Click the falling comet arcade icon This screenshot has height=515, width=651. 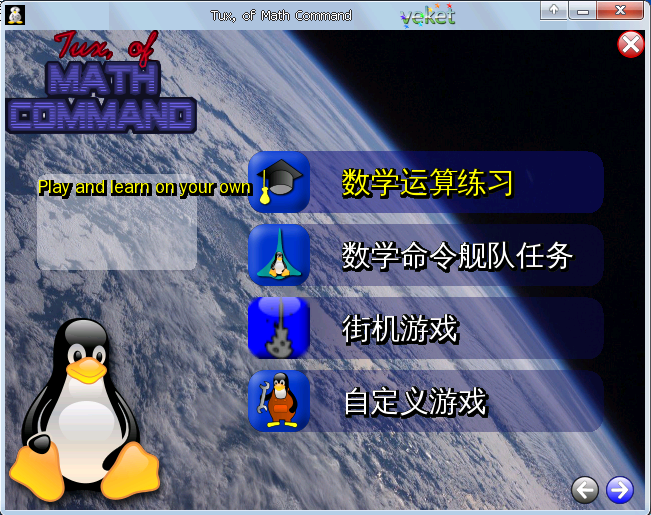click(x=279, y=328)
